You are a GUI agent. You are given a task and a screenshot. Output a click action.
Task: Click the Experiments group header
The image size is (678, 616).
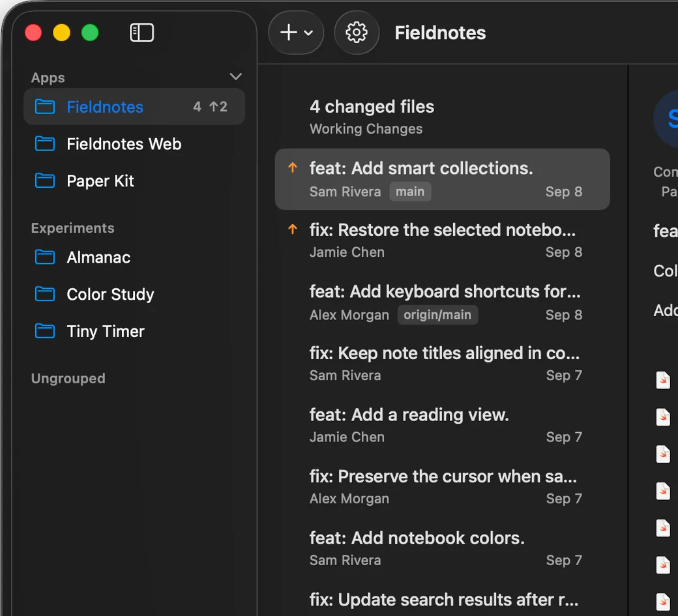click(72, 228)
